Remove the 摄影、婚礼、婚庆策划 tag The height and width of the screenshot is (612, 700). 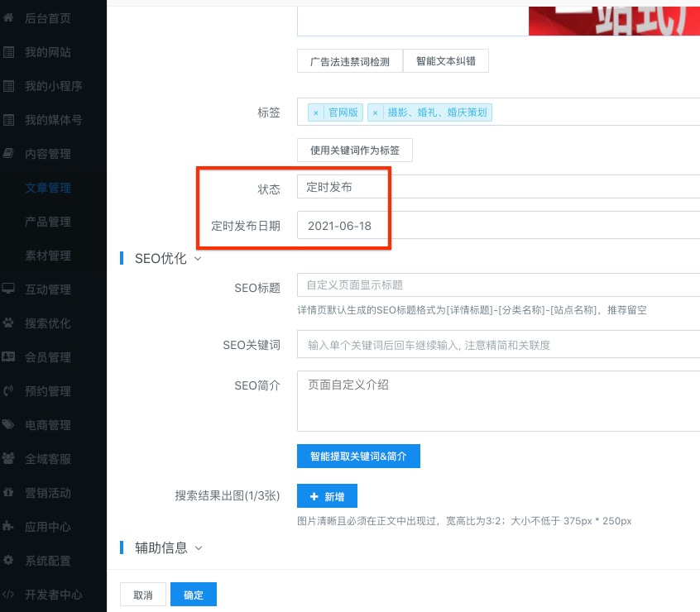coord(376,113)
